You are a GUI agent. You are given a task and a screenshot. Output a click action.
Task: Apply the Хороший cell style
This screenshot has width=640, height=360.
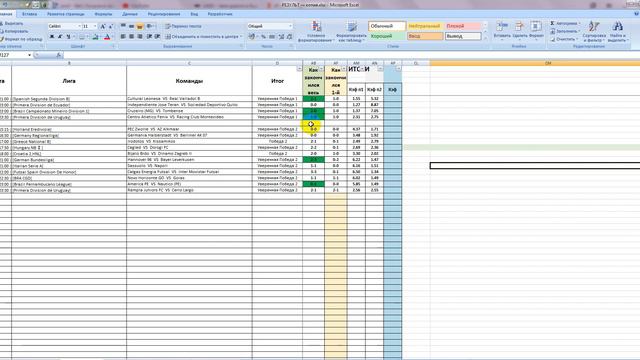[x=387, y=36]
